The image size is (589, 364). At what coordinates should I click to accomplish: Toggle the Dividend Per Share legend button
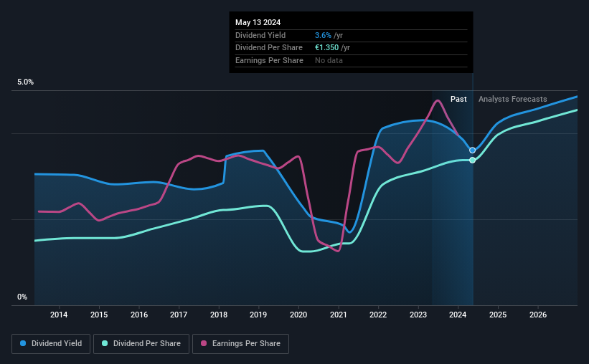pos(141,343)
